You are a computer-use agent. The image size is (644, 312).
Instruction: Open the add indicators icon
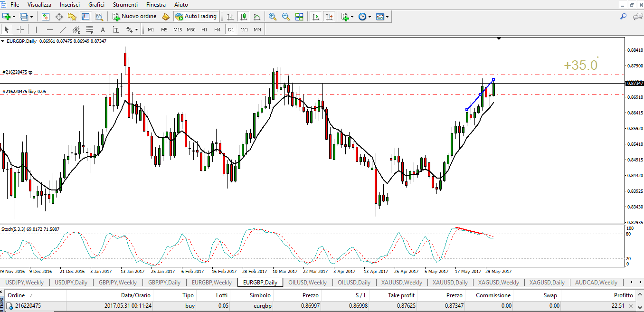[345, 17]
